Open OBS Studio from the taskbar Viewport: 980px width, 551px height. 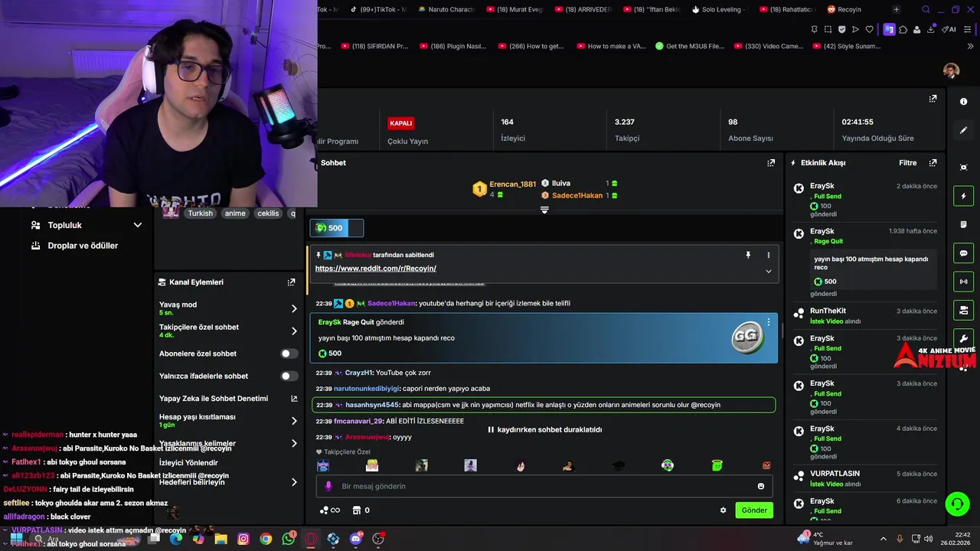pos(378,539)
